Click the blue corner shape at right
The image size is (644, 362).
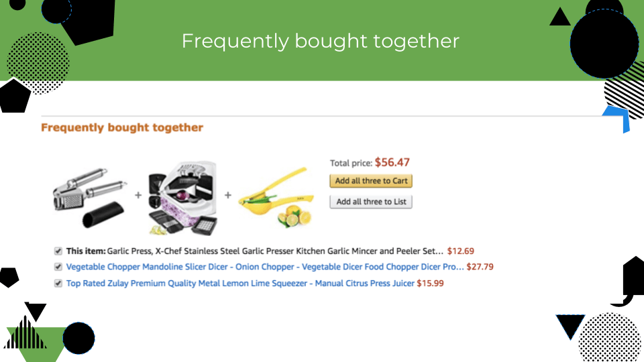(618, 118)
